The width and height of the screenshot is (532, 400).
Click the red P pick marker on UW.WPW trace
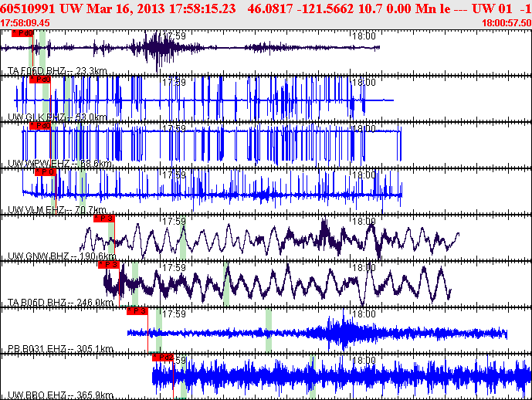39,126
